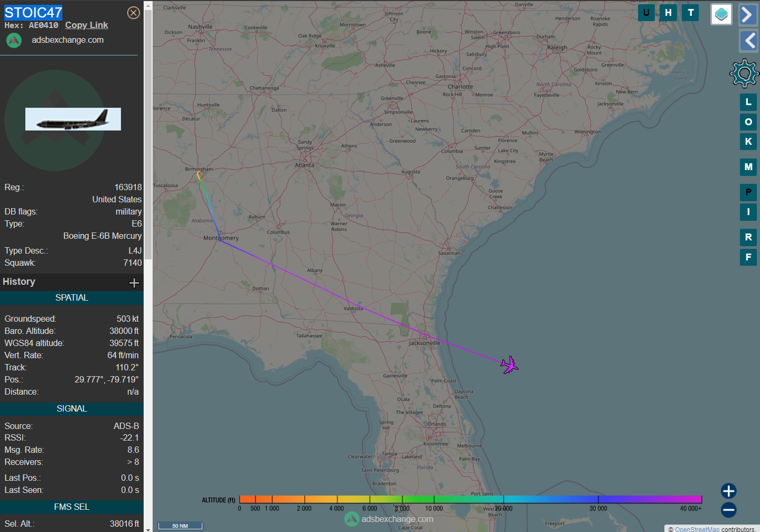The height and width of the screenshot is (532, 760).
Task: Click the adsbexchange.com logo on the map
Action: [389, 519]
